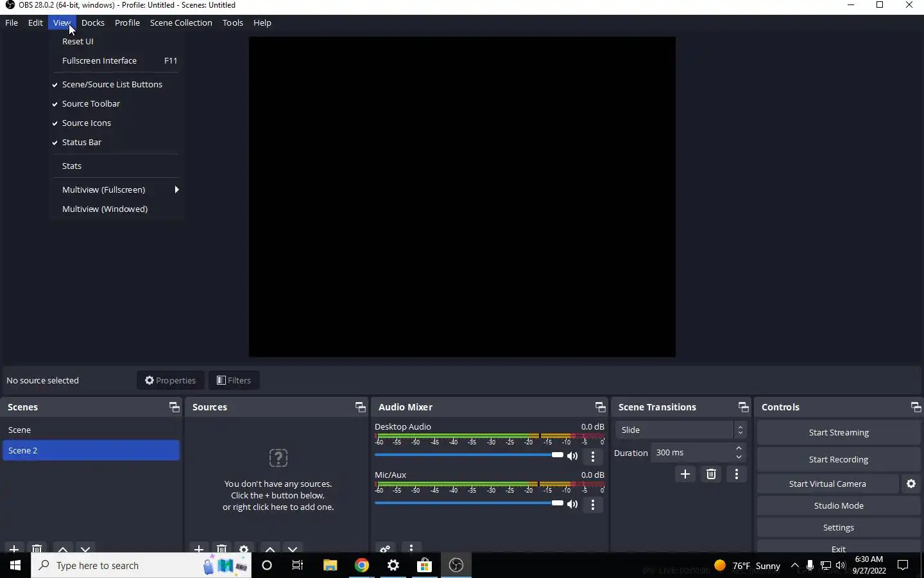This screenshot has width=924, height=578.
Task: Move scene down in Scenes panel
Action: tap(85, 549)
